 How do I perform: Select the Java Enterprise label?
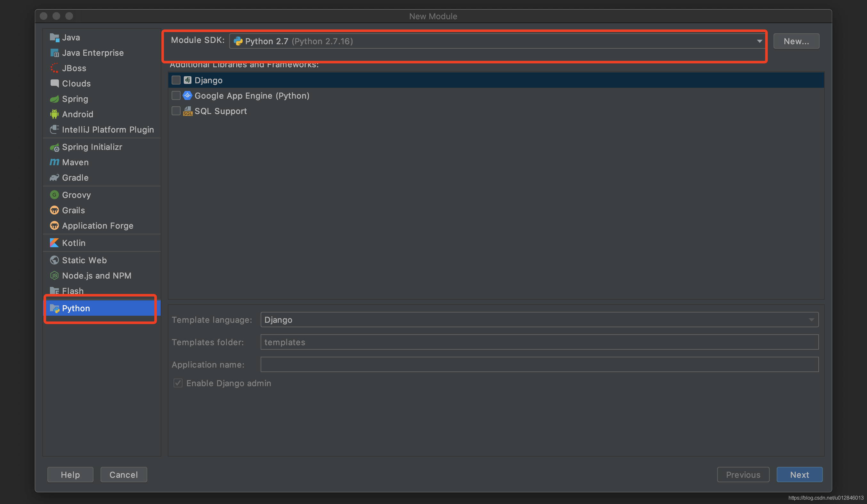[93, 53]
